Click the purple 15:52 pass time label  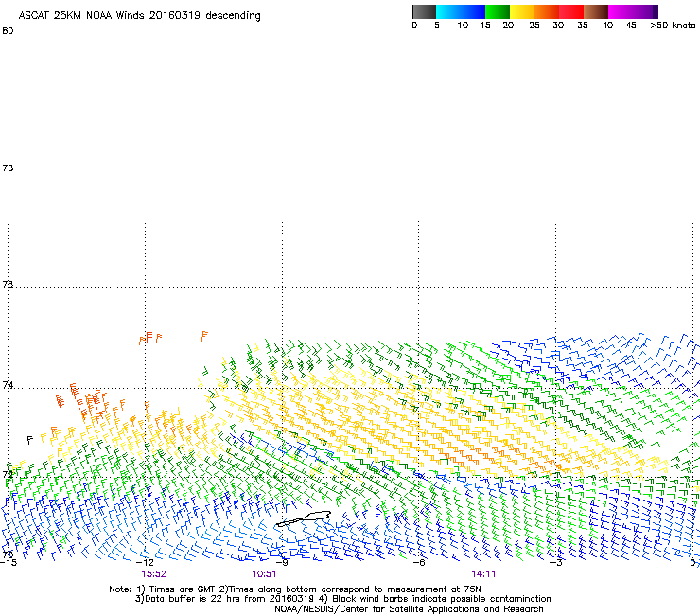[x=153, y=574]
